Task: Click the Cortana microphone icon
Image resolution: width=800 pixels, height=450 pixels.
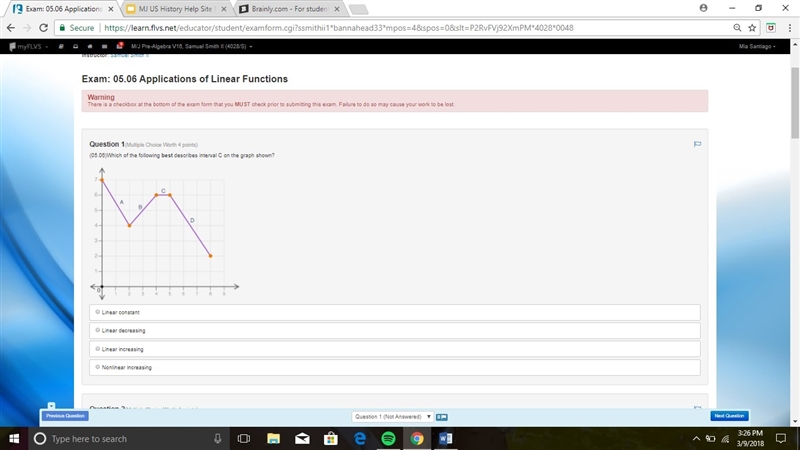Action: (x=217, y=439)
